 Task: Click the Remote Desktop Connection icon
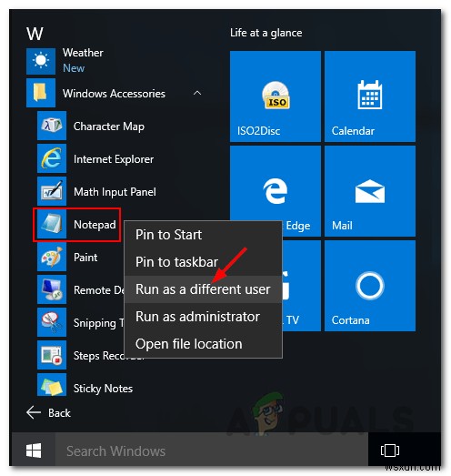click(x=52, y=289)
